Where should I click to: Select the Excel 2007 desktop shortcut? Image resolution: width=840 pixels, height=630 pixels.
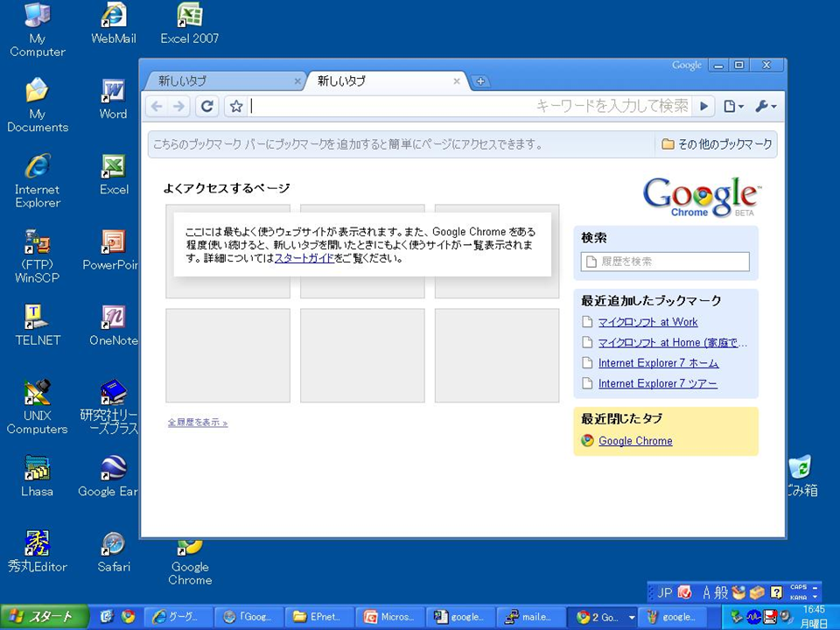pyautogui.click(x=190, y=24)
